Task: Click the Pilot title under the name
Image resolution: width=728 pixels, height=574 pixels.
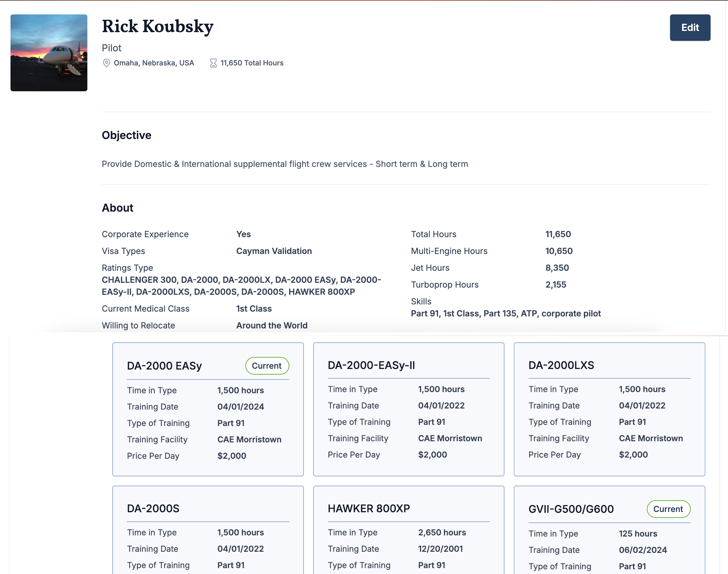Action: pyautogui.click(x=111, y=48)
